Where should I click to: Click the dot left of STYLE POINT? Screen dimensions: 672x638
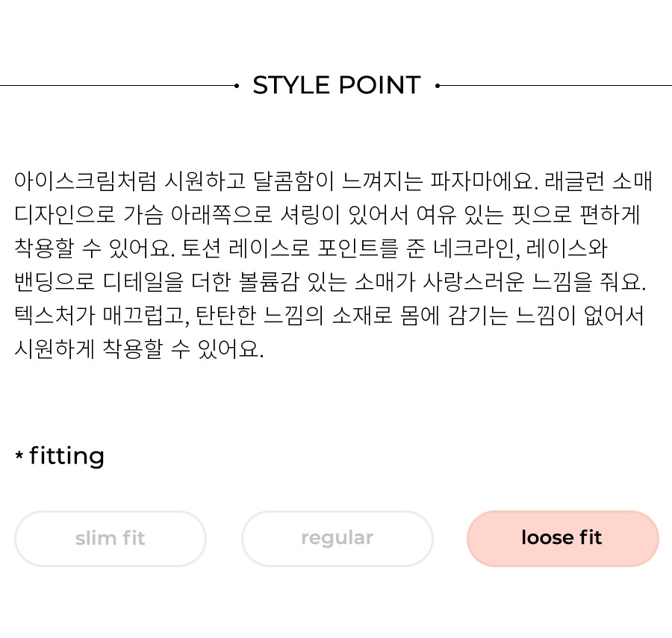point(237,86)
